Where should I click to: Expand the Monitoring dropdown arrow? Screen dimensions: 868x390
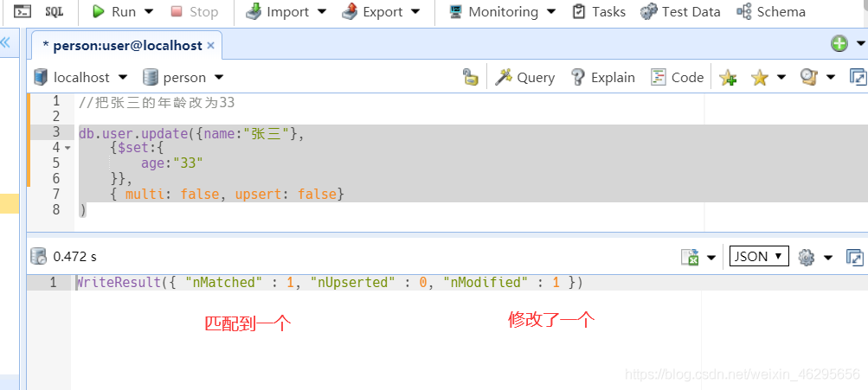[x=550, y=11]
